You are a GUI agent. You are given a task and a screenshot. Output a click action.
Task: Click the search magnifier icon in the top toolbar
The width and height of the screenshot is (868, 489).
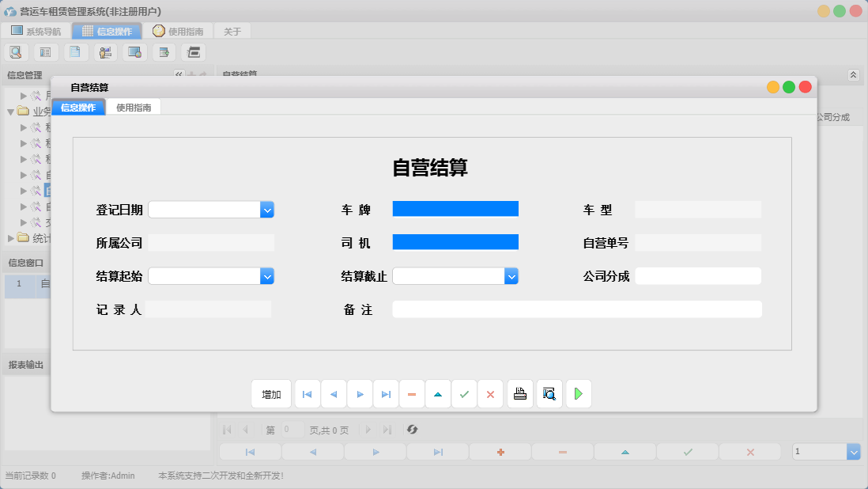tap(16, 51)
